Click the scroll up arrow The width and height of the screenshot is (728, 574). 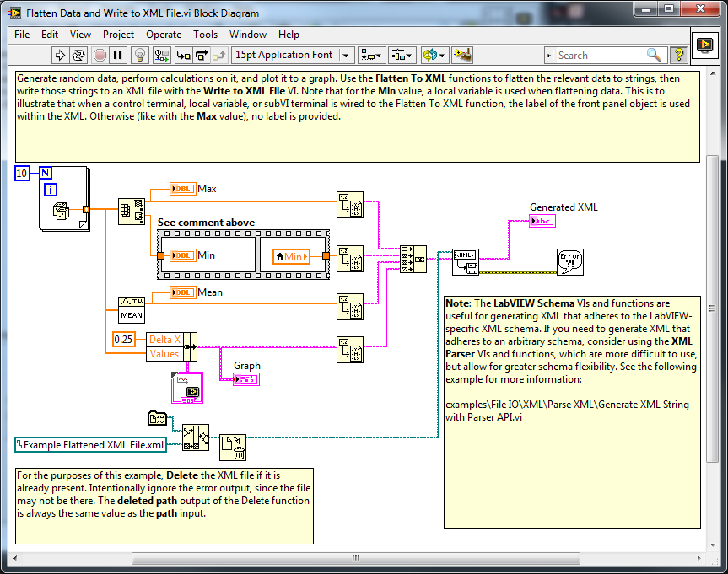pos(713,74)
